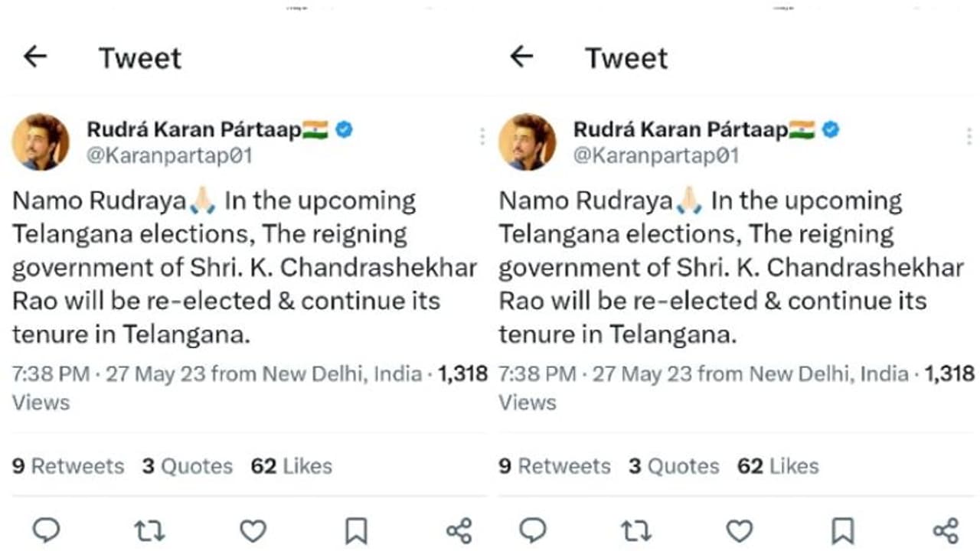Screen dimensions: 980x551
Task: View the 62 Likes list
Action: [x=291, y=466]
